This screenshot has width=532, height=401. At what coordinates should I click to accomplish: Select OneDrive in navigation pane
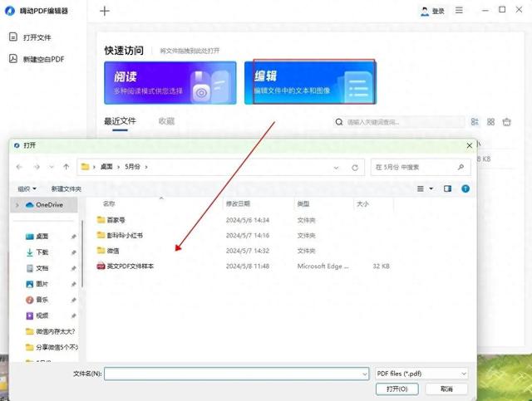[x=44, y=205]
